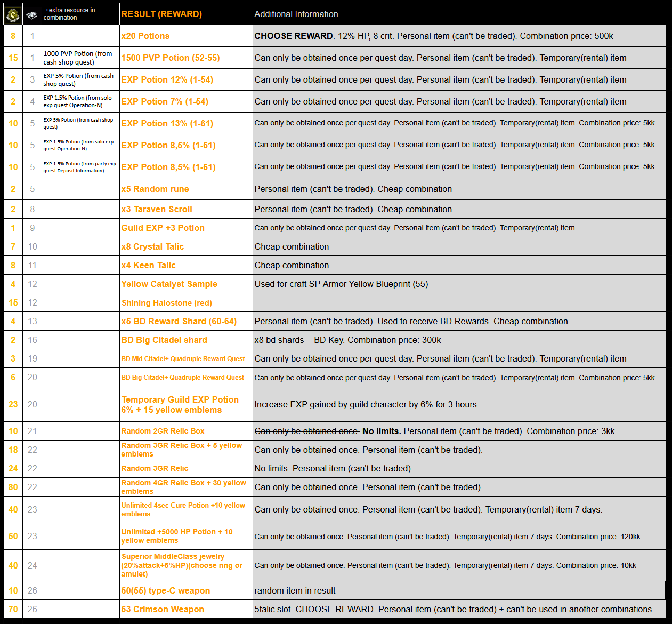Click the x3 Taraven Scroll entry
This screenshot has height=624, width=672.
point(157,209)
